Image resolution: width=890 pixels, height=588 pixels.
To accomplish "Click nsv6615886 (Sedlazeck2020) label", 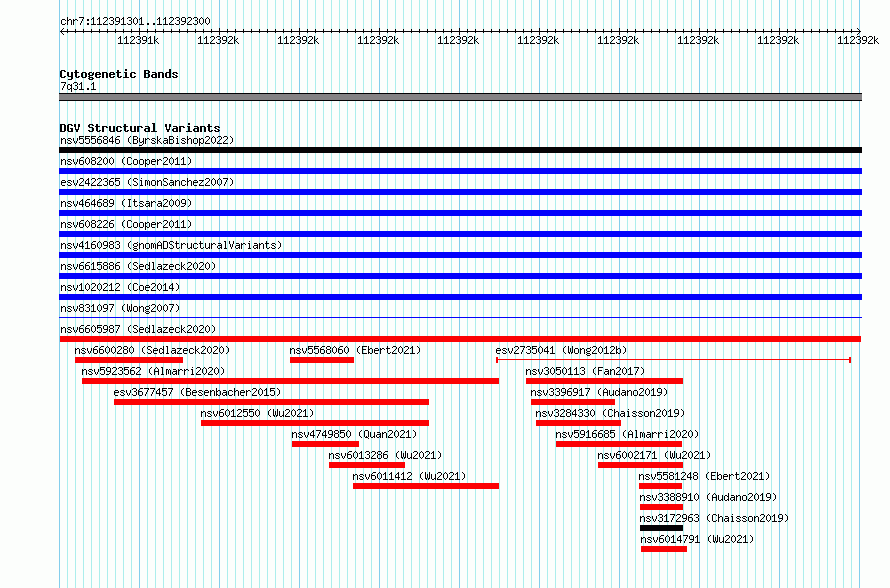I will tap(138, 266).
